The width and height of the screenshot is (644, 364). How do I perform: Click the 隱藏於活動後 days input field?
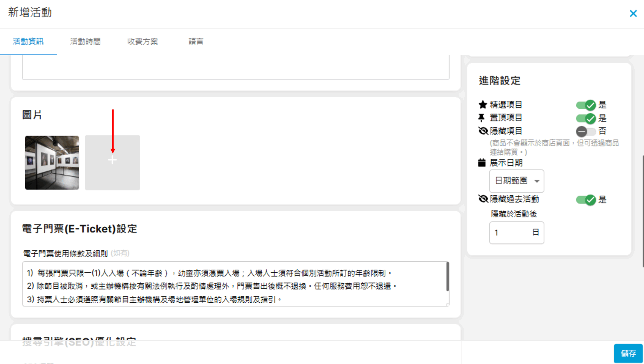coord(511,232)
